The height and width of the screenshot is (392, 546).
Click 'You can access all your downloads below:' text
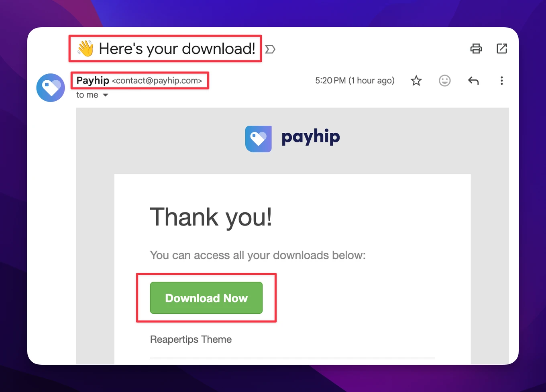[258, 255]
